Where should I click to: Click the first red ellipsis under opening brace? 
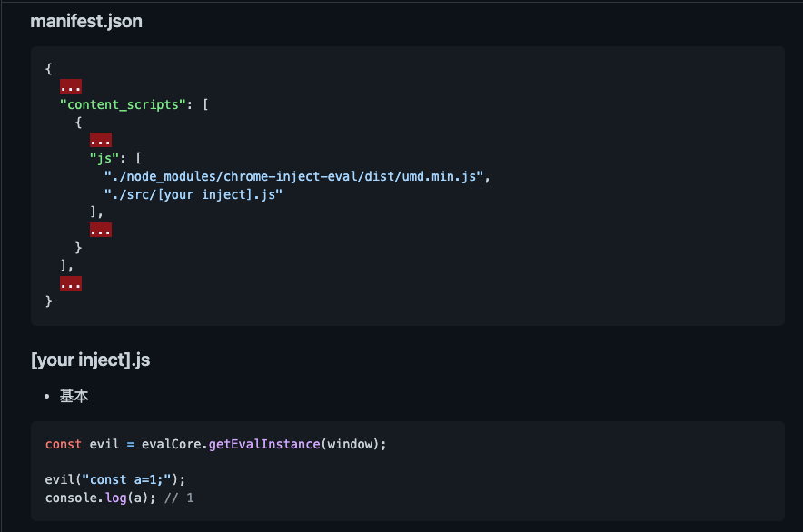[71, 86]
